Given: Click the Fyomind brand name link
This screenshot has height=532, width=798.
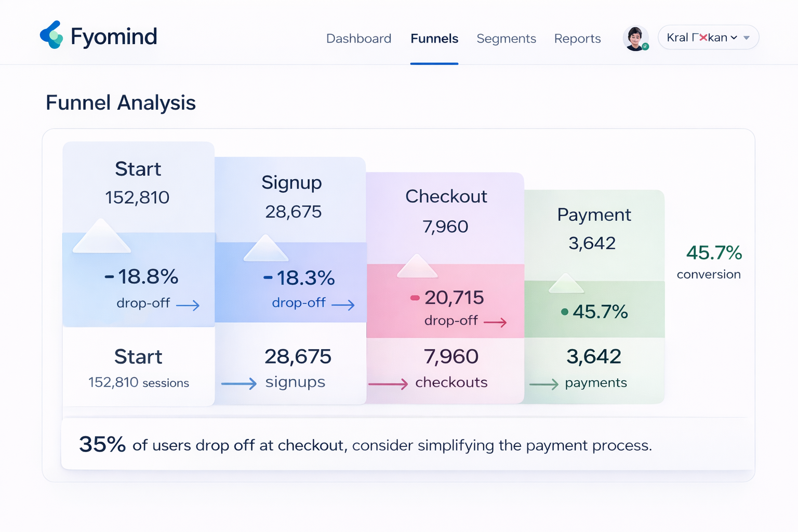Looking at the screenshot, I should (x=114, y=36).
